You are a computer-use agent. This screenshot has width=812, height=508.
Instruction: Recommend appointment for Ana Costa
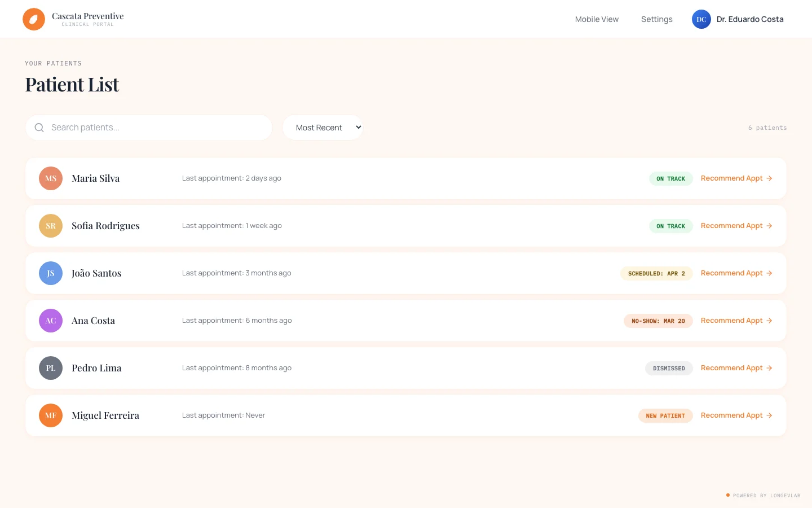click(x=736, y=321)
